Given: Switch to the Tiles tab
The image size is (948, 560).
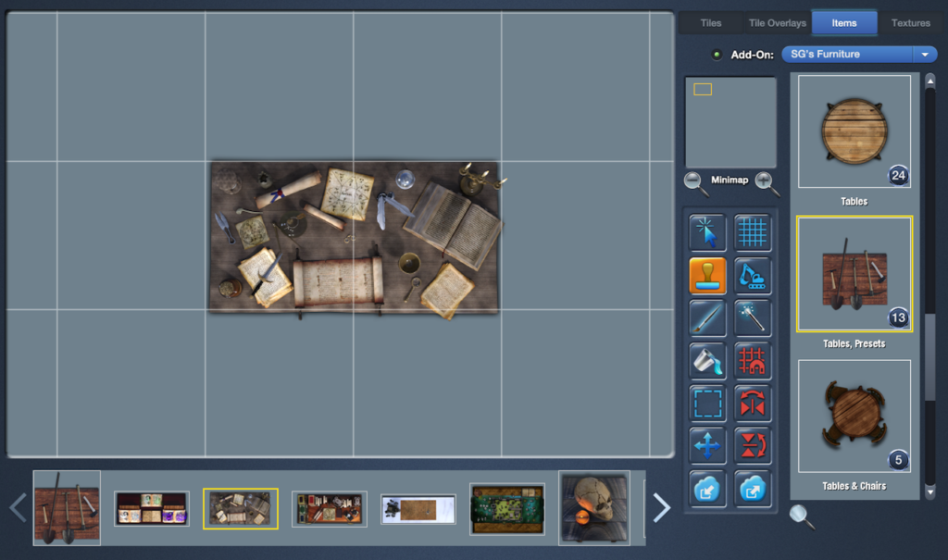Looking at the screenshot, I should point(710,22).
